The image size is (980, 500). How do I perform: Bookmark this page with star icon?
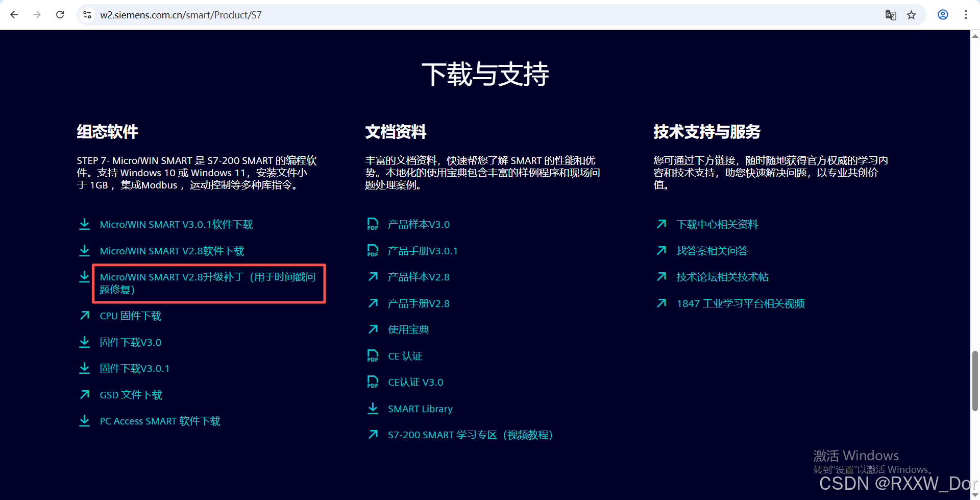point(912,15)
